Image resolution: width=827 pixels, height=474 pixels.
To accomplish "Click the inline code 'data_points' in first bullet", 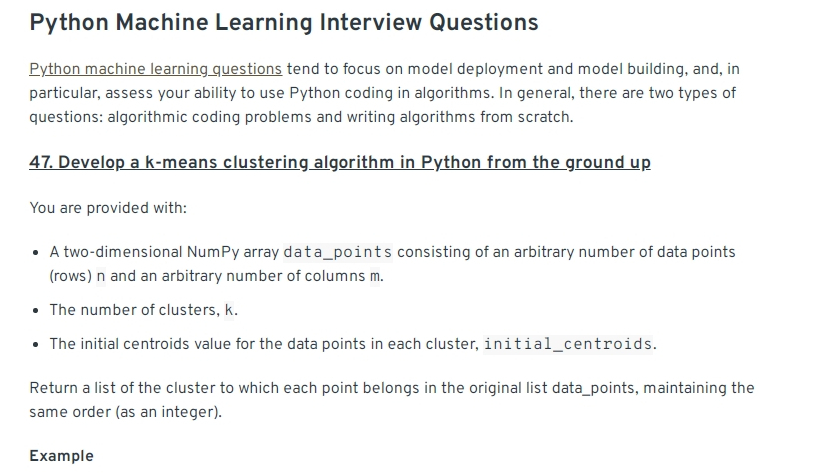I will [x=338, y=252].
